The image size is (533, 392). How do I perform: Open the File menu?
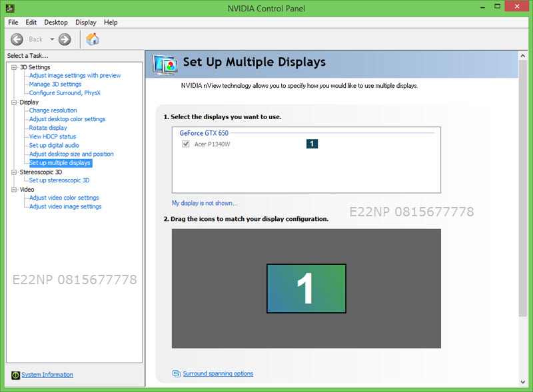tap(13, 22)
